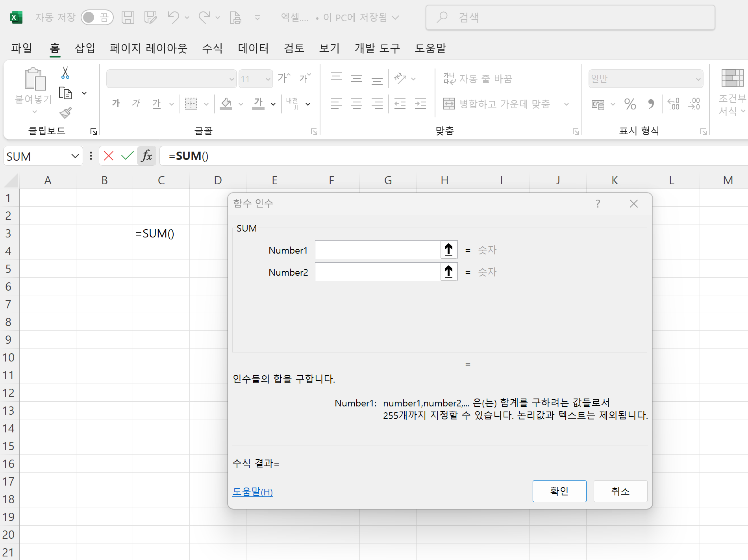748x560 pixels.
Task: Click the font color button
Action: point(258,104)
